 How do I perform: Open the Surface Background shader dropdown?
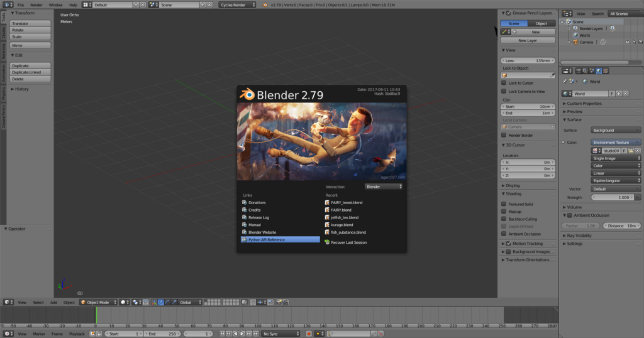(x=616, y=130)
